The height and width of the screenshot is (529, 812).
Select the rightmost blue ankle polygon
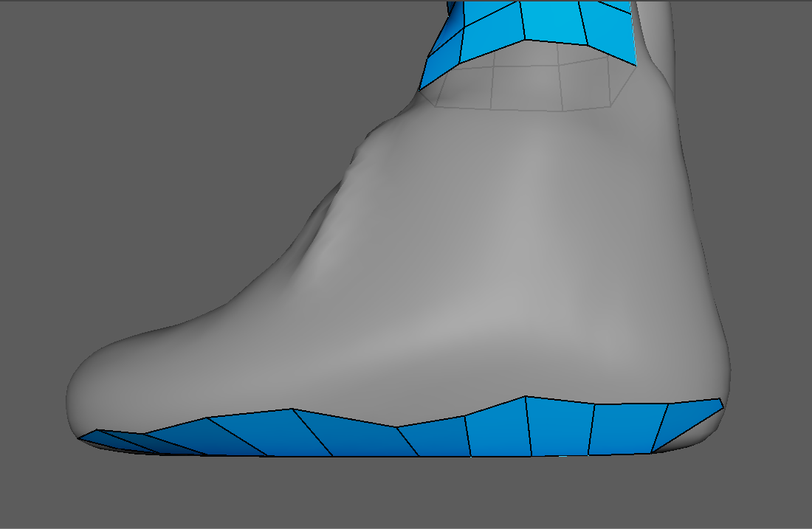[609, 28]
